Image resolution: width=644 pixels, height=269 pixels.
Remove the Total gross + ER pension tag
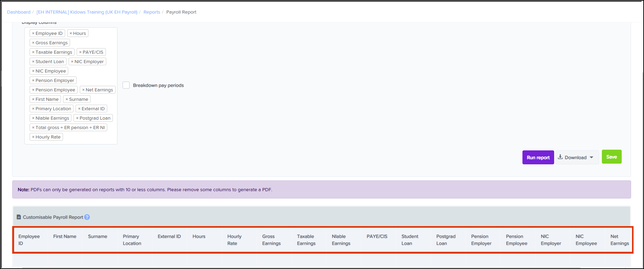coord(33,128)
